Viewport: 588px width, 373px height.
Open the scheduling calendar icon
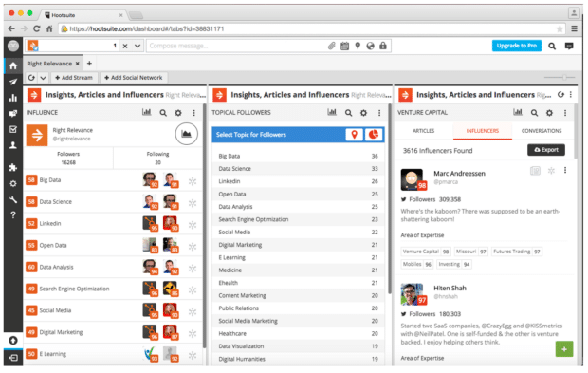pyautogui.click(x=344, y=46)
